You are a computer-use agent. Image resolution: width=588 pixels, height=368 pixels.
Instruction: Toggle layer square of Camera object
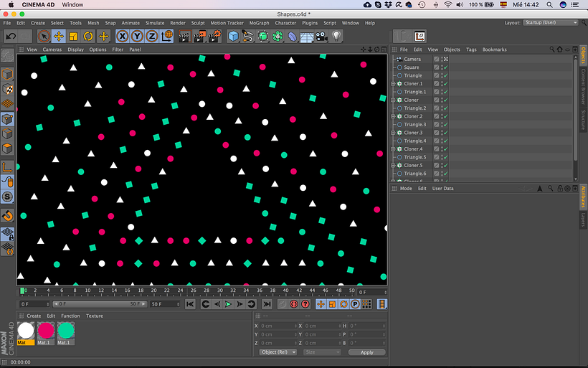coord(436,60)
